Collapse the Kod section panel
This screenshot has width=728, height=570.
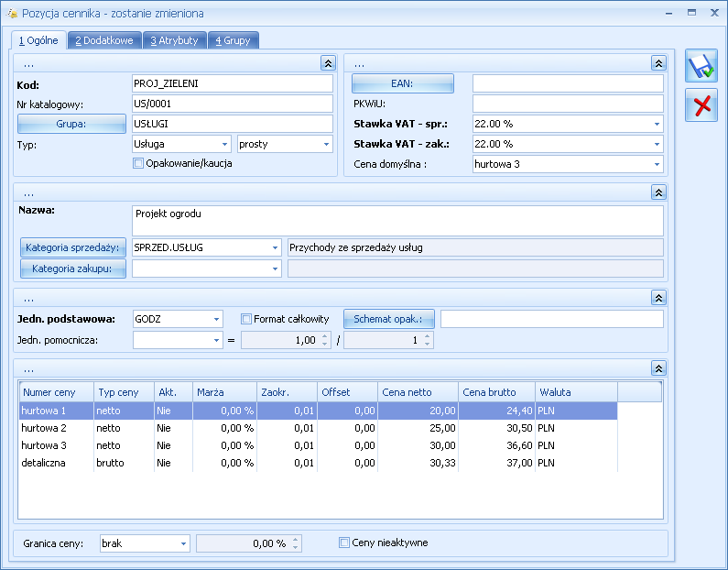coord(328,63)
